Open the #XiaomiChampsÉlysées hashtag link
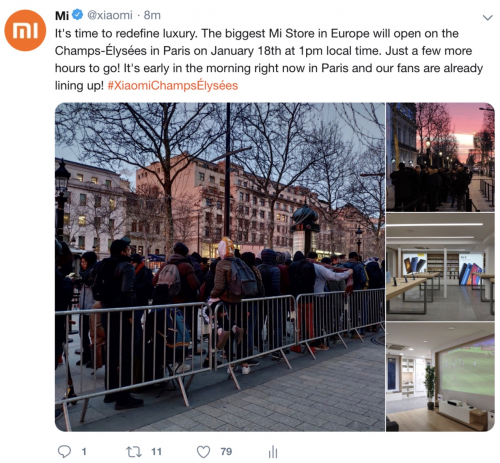The width and height of the screenshot is (500, 463). tap(173, 85)
